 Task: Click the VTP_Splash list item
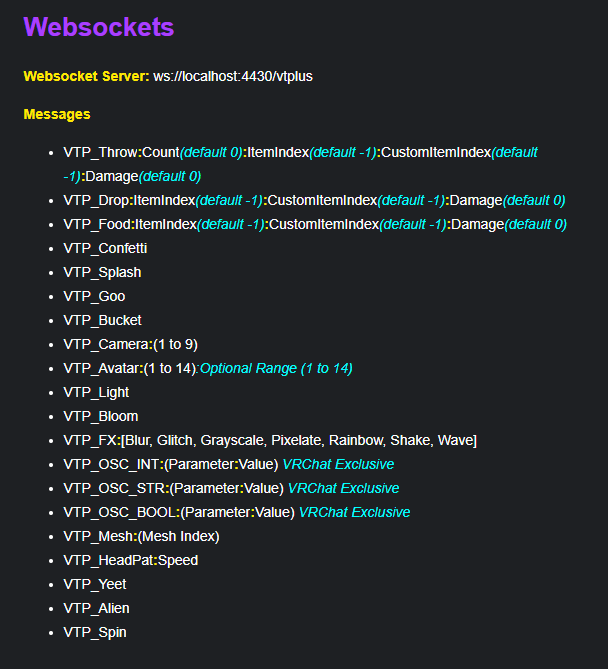click(x=102, y=272)
